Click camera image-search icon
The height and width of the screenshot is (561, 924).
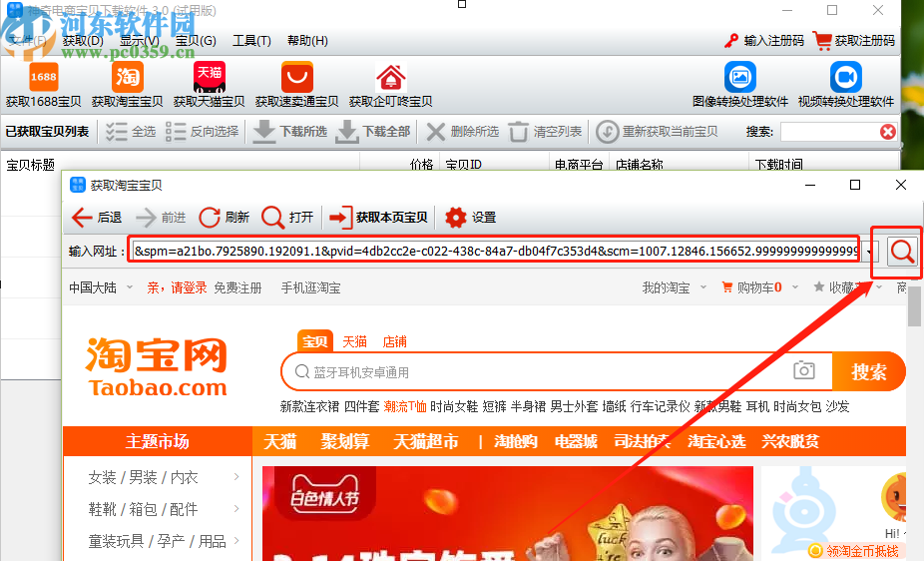pyautogui.click(x=804, y=370)
